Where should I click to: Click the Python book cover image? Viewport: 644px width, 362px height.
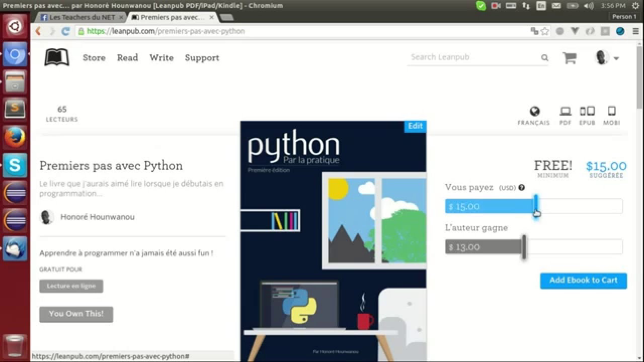tap(333, 241)
